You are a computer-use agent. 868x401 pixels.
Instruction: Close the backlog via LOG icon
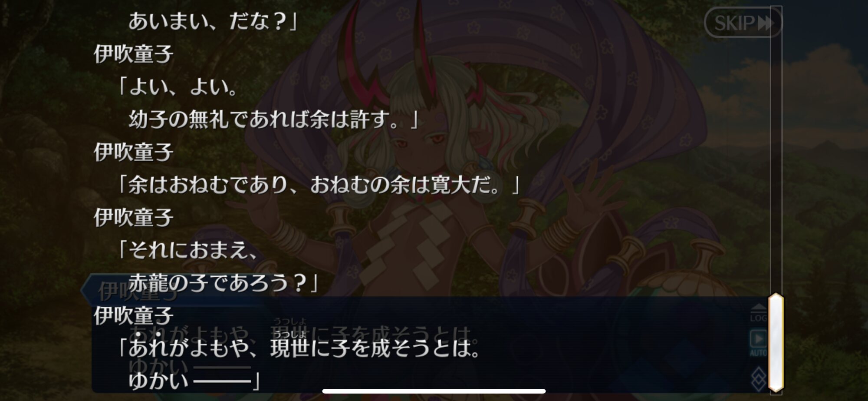(758, 313)
